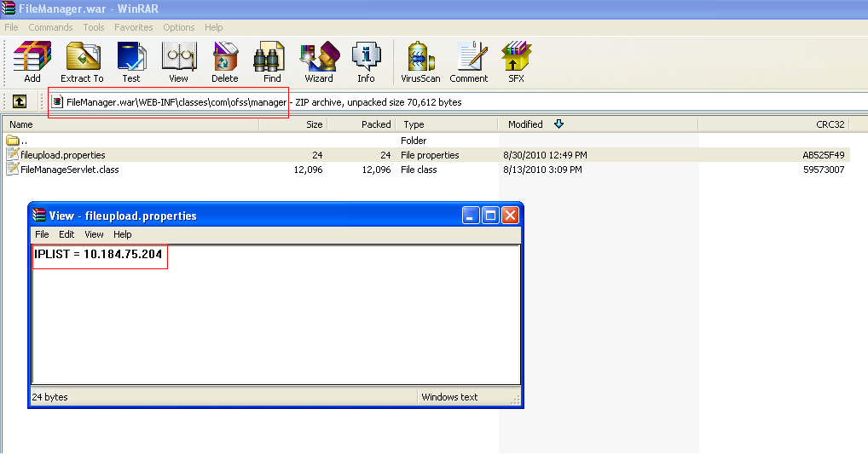Maximize the viewer window
The height and width of the screenshot is (455, 868).
(490, 215)
